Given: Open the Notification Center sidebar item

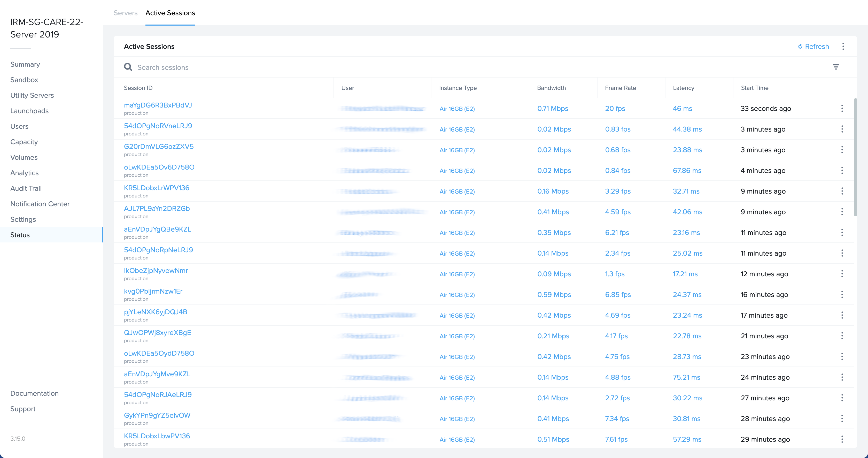Looking at the screenshot, I should pyautogui.click(x=40, y=204).
